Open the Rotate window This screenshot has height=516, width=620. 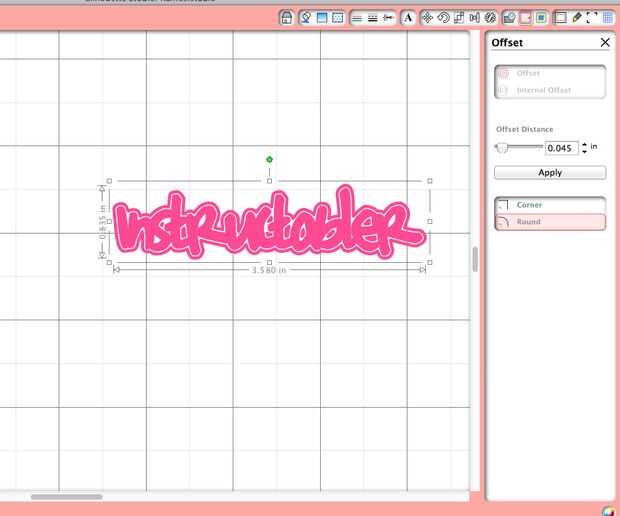coord(443,18)
